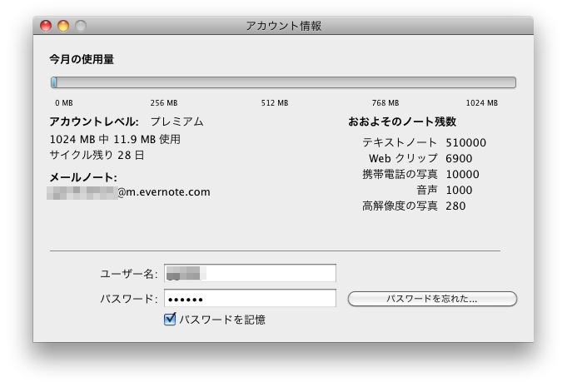Click inside the ユーザー名 text field

point(250,273)
